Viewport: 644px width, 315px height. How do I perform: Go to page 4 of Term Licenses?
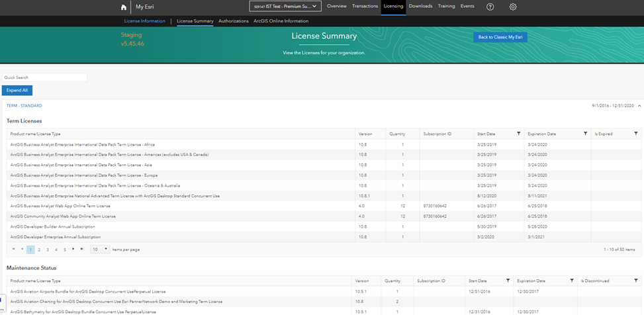pyautogui.click(x=56, y=249)
